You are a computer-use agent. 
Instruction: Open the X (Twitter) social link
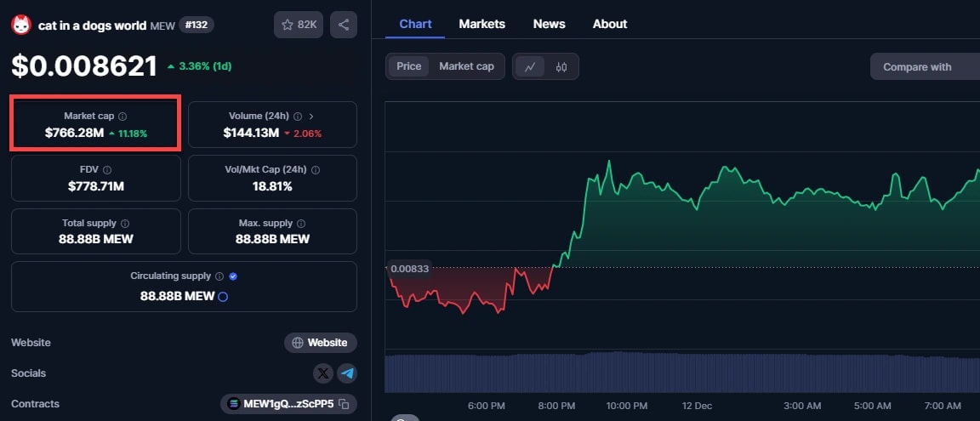click(x=323, y=373)
